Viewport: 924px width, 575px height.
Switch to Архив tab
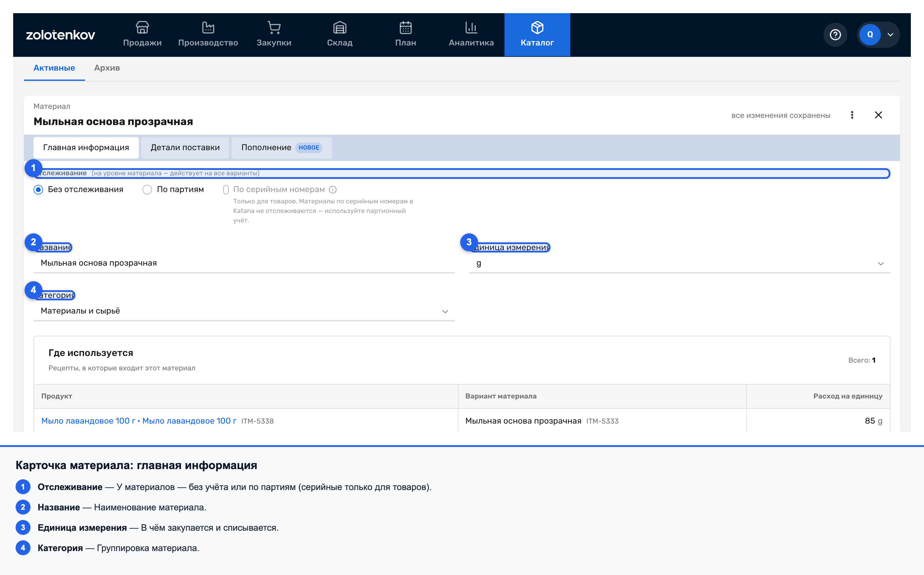107,68
